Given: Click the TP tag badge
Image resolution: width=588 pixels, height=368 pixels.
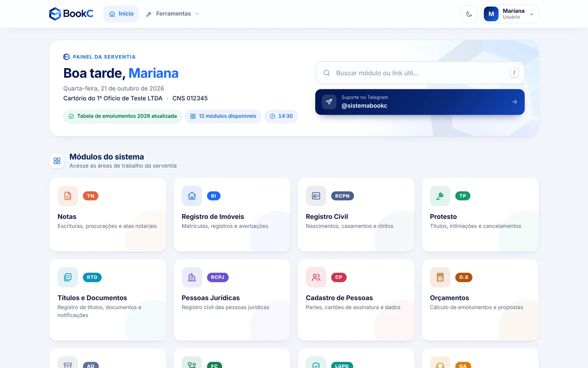Looking at the screenshot, I should coord(463,196).
